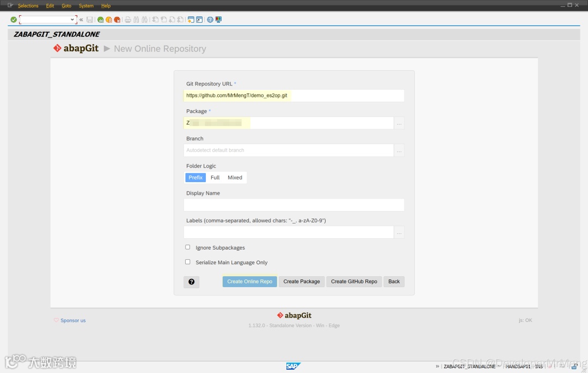The height and width of the screenshot is (373, 588).
Task: Enable the Serialize Main Language Only checkbox
Action: pos(187,262)
